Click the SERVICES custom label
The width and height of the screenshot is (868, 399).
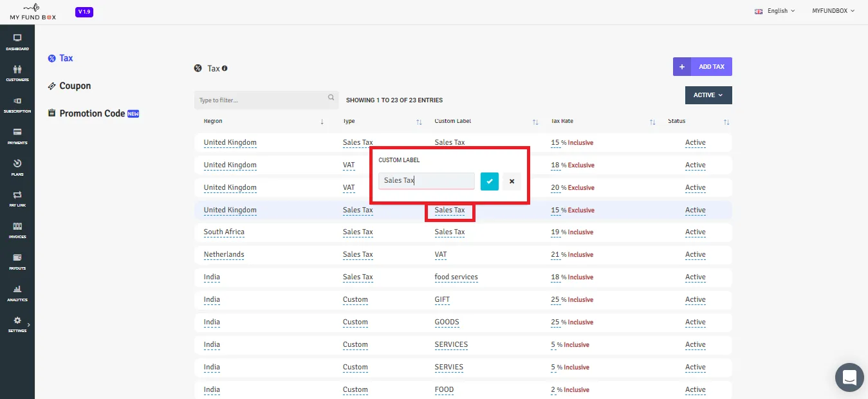[x=451, y=344]
